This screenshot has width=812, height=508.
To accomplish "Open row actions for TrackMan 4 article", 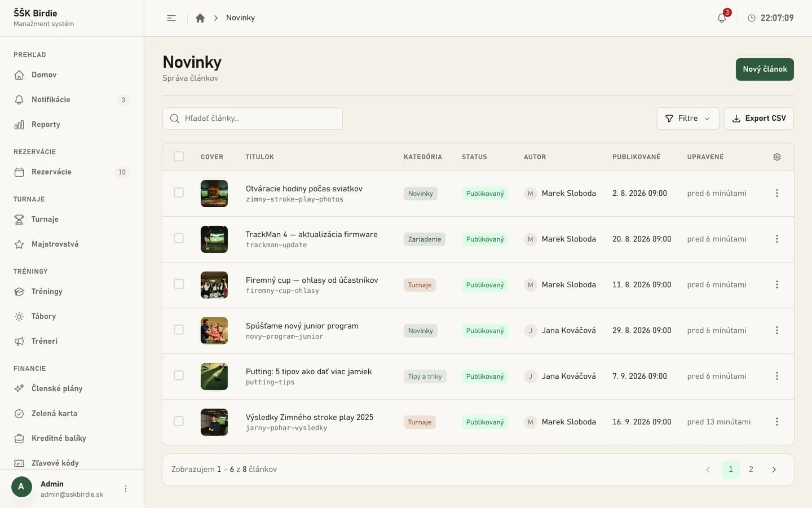I will pyautogui.click(x=777, y=239).
